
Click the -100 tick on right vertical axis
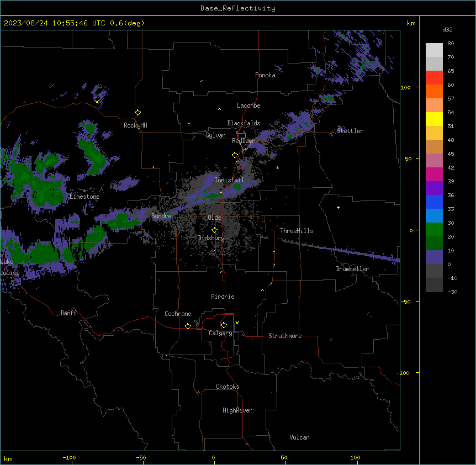pyautogui.click(x=404, y=373)
